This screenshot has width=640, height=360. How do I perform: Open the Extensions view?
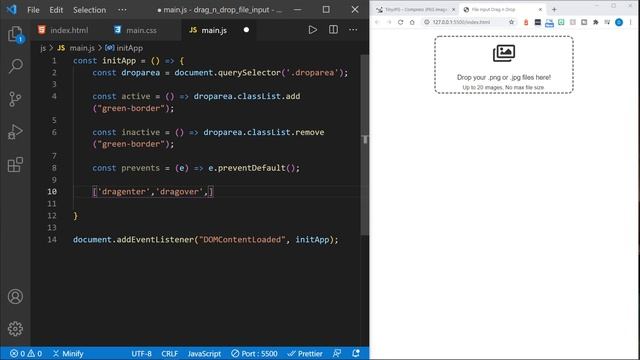pos(15,164)
